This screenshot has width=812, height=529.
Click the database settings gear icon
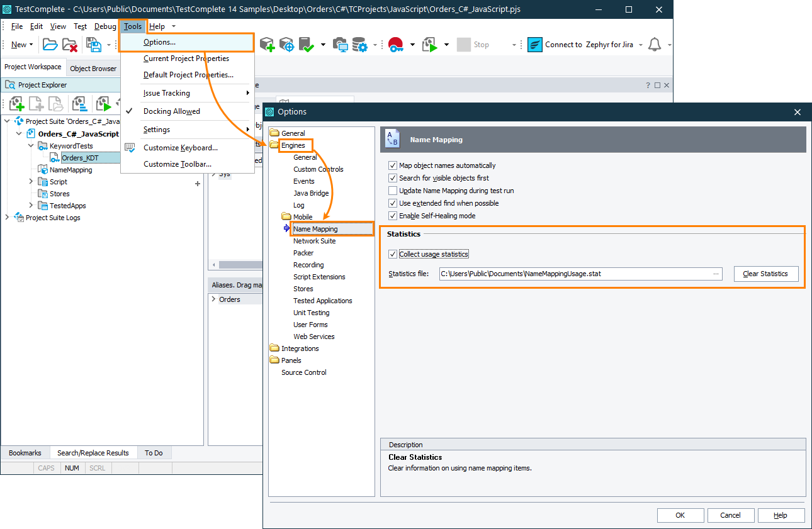click(359, 45)
